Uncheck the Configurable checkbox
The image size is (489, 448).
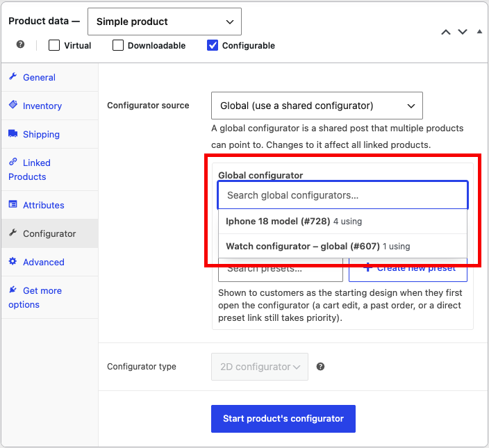coord(213,45)
